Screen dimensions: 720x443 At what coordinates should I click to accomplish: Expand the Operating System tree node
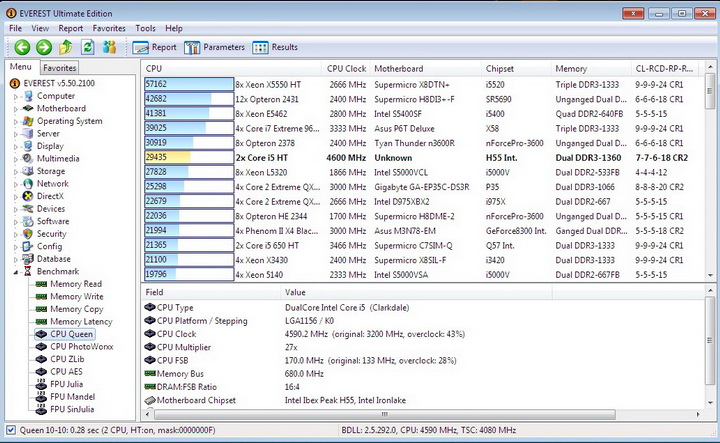coord(16,122)
